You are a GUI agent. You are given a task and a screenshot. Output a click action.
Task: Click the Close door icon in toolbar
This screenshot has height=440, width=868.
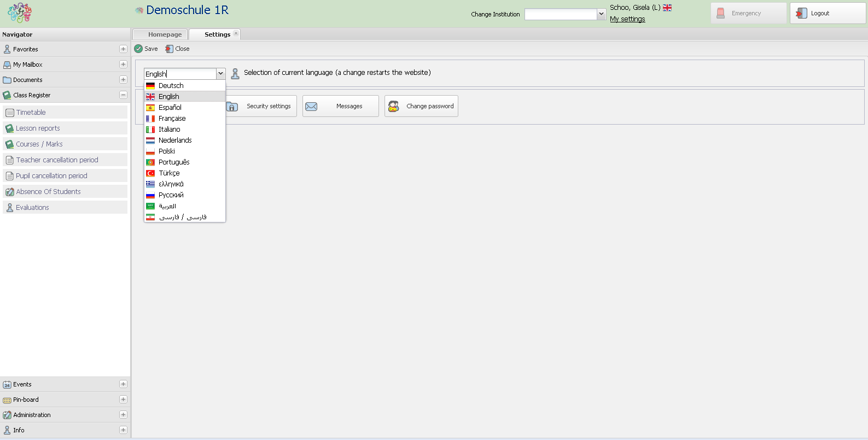[x=169, y=49]
